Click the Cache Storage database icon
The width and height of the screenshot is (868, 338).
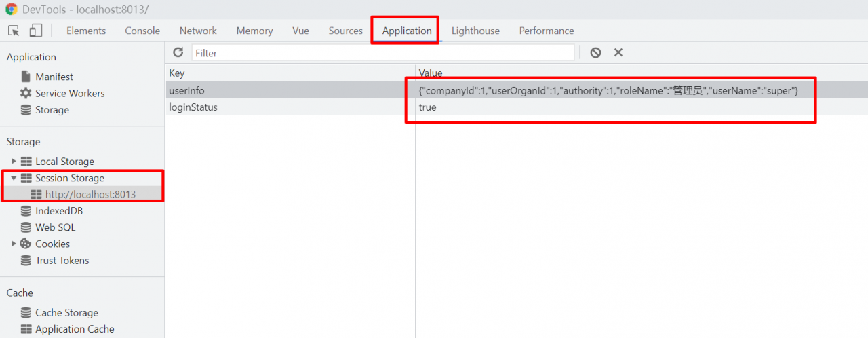point(26,313)
